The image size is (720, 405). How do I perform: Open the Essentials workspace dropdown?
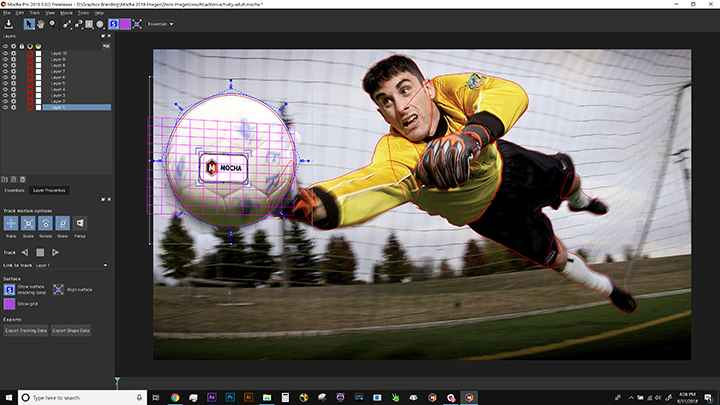(160, 23)
